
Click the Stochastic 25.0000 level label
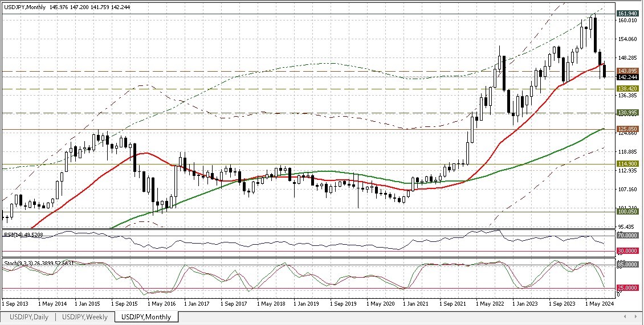[x=628, y=288]
